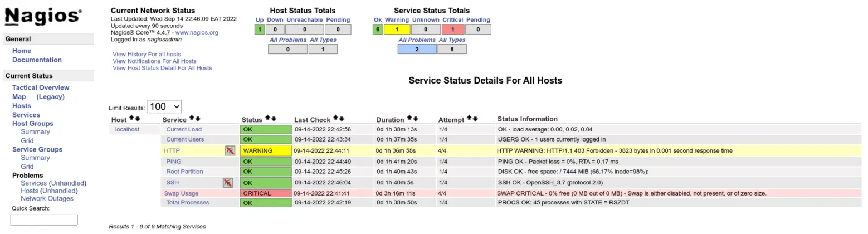Open Host Groups Summary
Screen dimensions: 868x234
35,132
